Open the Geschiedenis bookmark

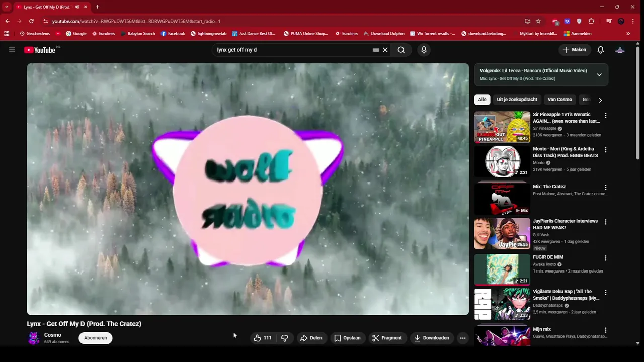[x=35, y=34]
